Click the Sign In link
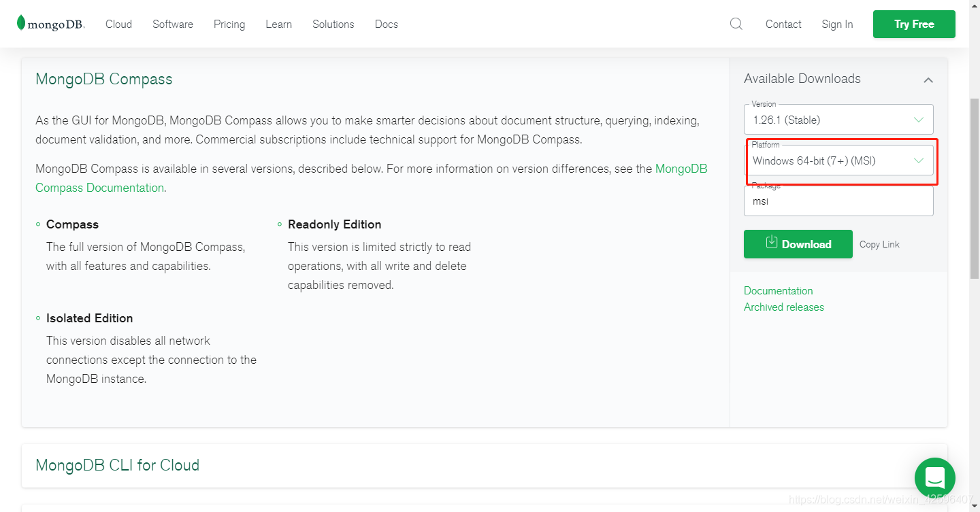980x512 pixels. coord(837,24)
